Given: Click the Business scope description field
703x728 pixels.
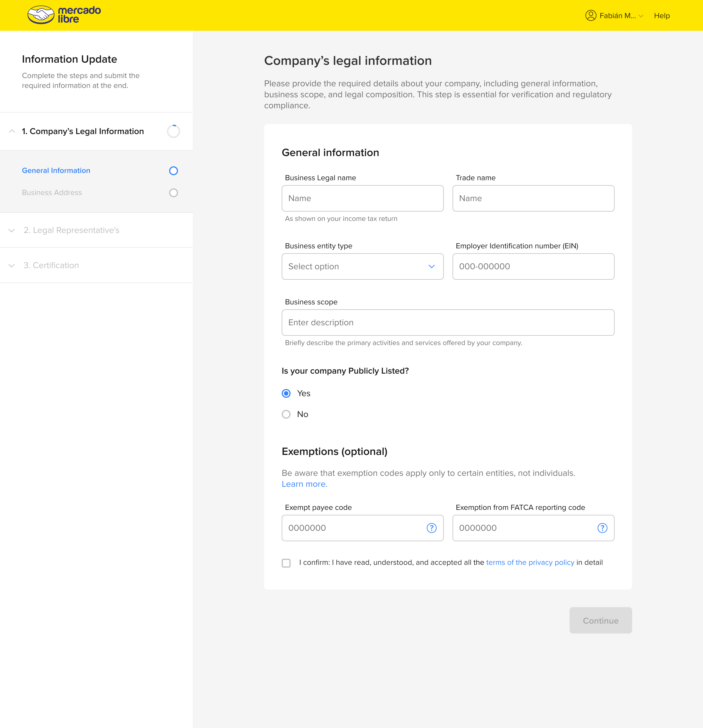Looking at the screenshot, I should 448,323.
